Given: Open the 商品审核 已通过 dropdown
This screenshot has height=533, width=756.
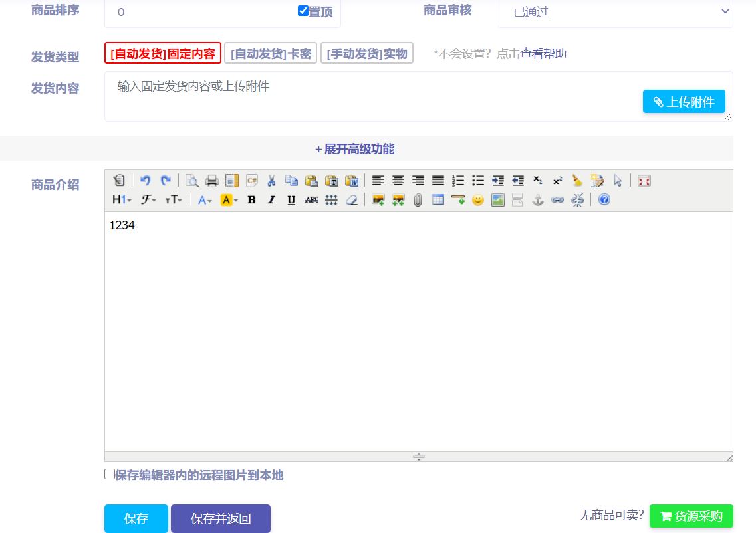Looking at the screenshot, I should click(615, 11).
